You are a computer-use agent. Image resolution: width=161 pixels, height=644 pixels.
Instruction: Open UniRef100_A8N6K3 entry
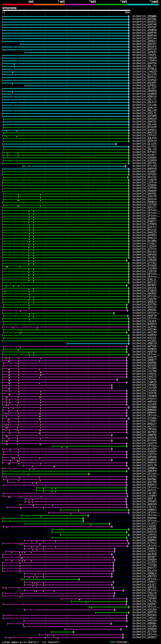(x=144, y=510)
